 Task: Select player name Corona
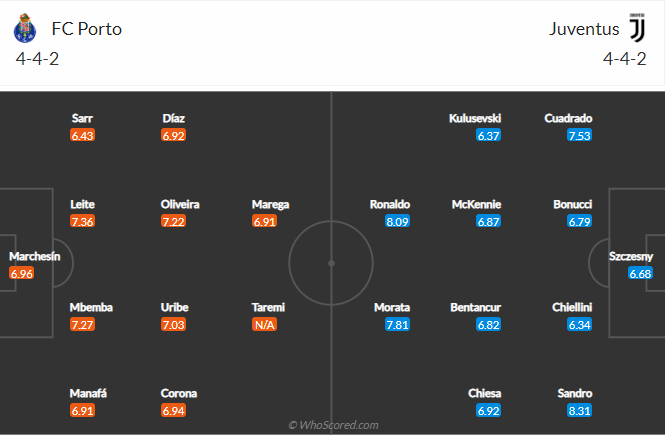click(180, 394)
